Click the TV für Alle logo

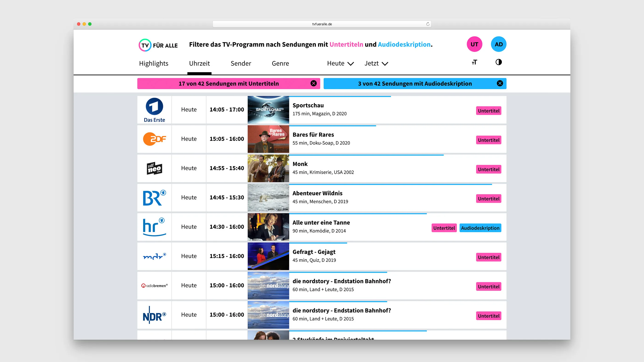click(158, 45)
